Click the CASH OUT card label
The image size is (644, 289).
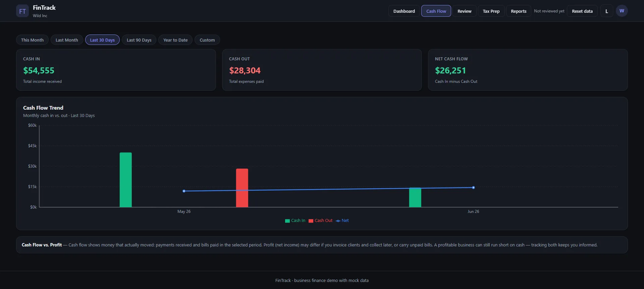pyautogui.click(x=239, y=59)
